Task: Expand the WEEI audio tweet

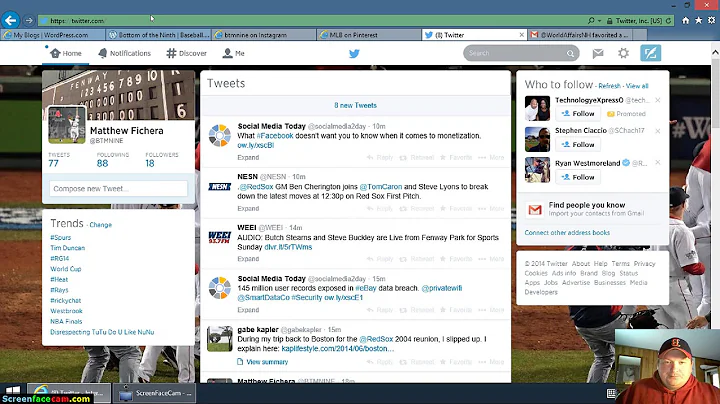Action: click(248, 259)
